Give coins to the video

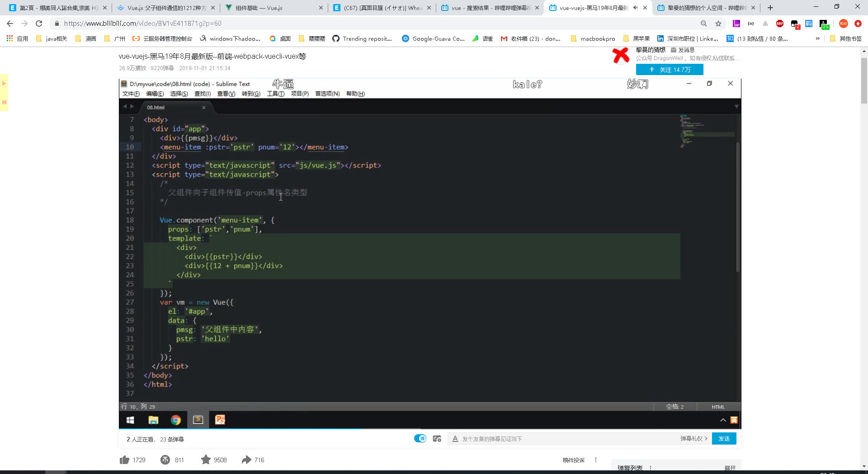[165, 460]
